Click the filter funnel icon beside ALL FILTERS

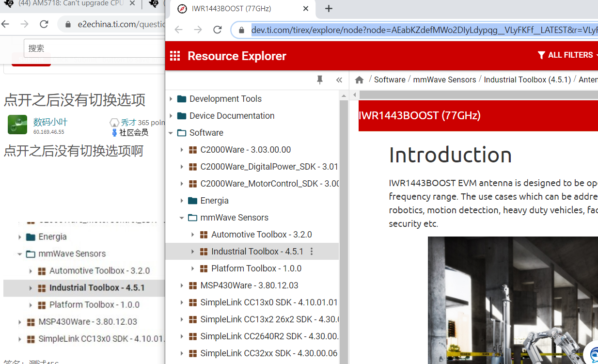coord(541,55)
